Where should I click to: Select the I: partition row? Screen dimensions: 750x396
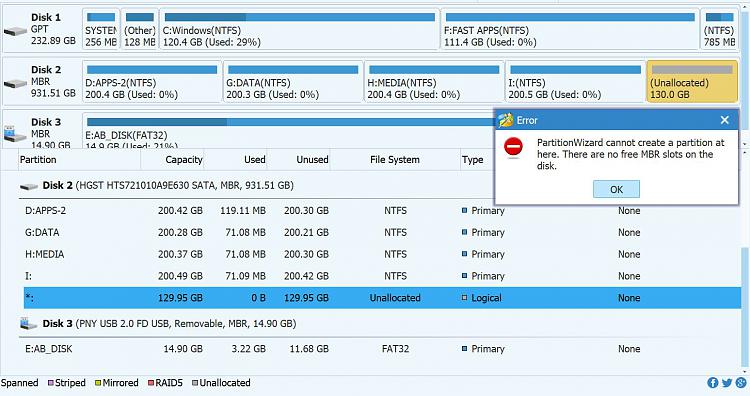tap(382, 276)
